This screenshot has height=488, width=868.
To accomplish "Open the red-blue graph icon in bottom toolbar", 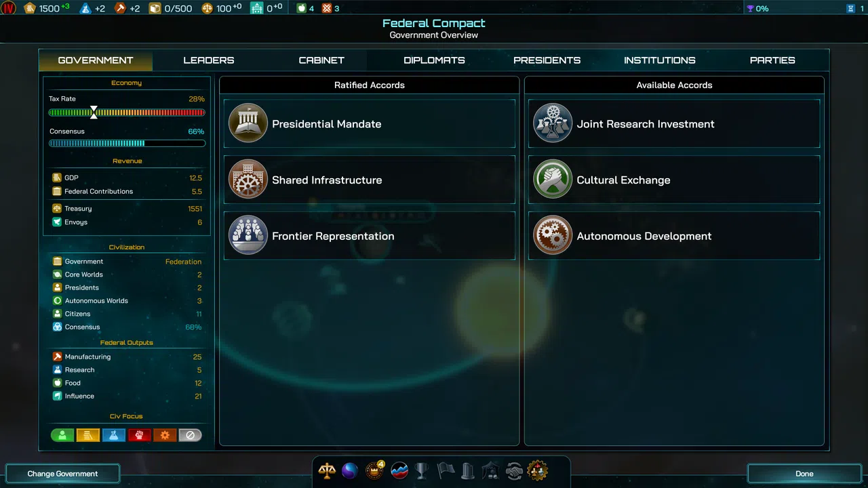I will pyautogui.click(x=399, y=470).
